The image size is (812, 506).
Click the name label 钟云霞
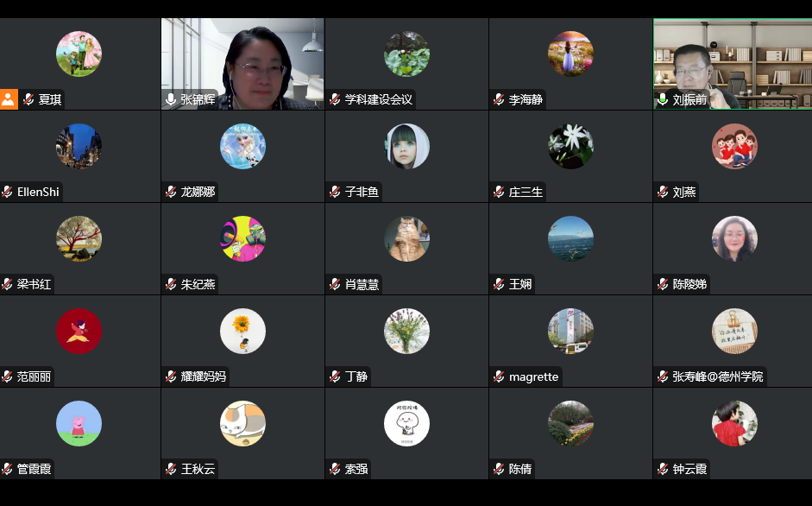point(689,469)
